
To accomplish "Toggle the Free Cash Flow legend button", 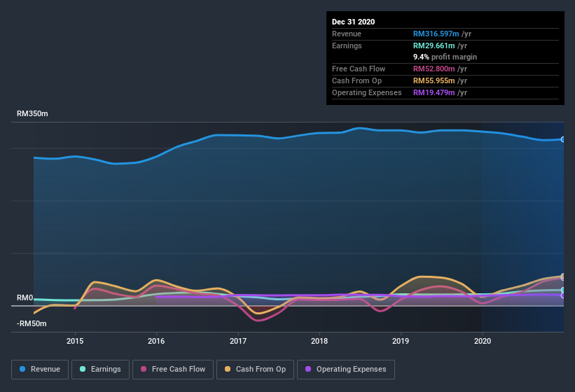I will click(x=173, y=370).
